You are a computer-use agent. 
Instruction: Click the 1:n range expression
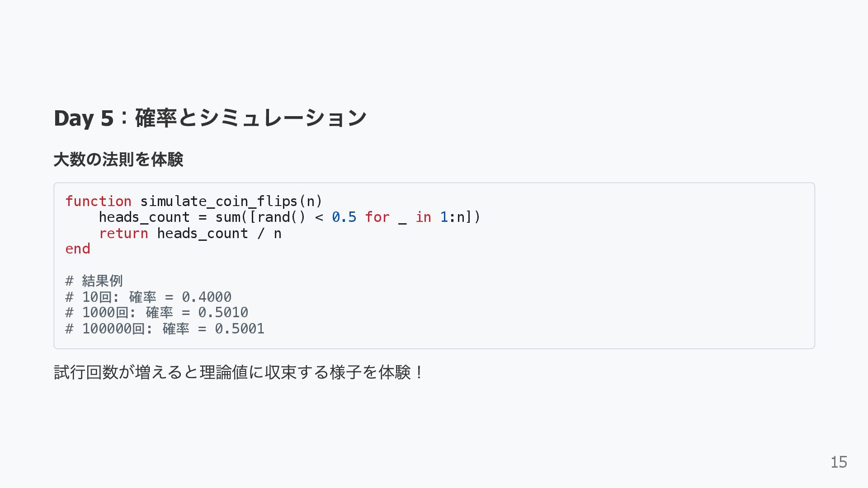[453, 217]
